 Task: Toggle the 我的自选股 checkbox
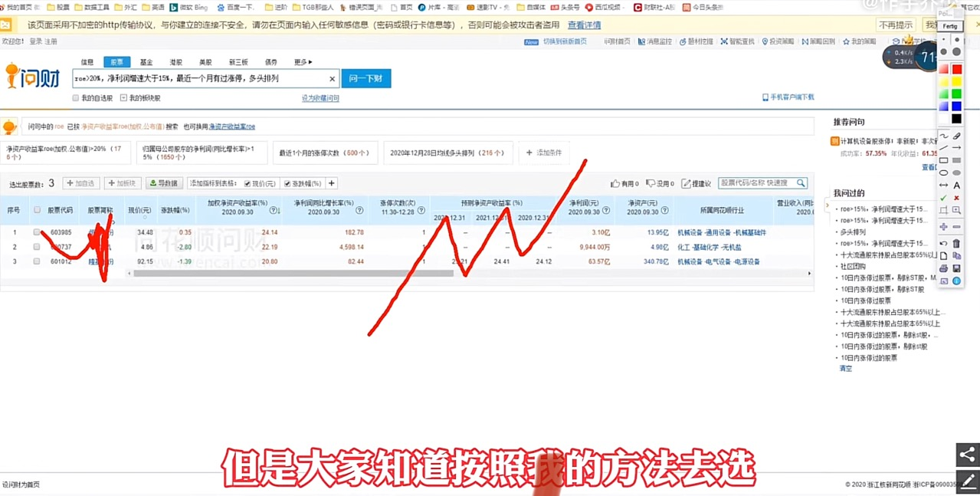(76, 98)
